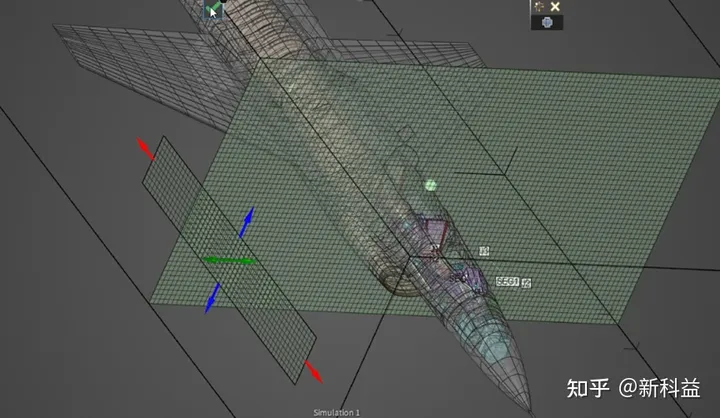Click the marker icon beside SEG1
This screenshot has width=720, height=418.
[527, 283]
